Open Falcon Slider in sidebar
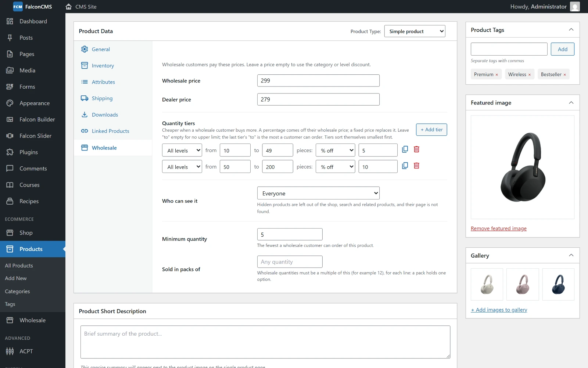 (33, 136)
